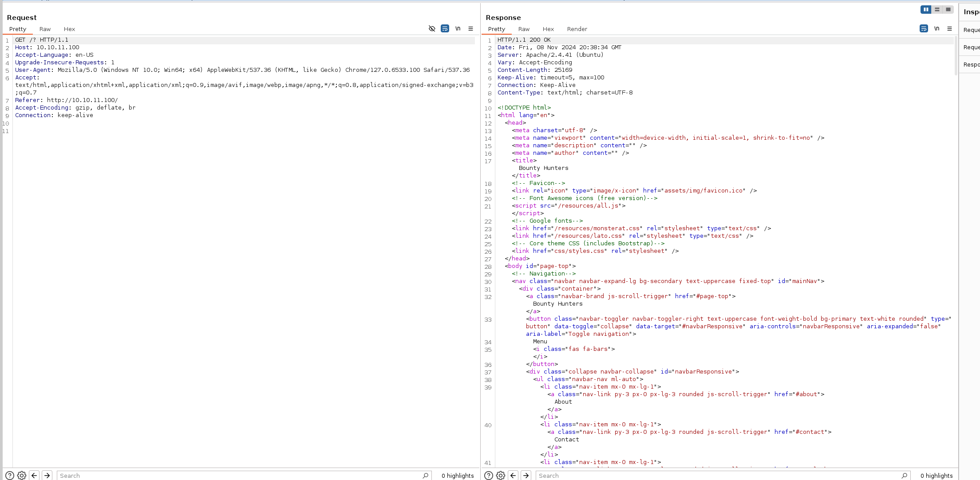Click the 'Content-Length: 25169' response header
This screenshot has width=980, height=480.
535,70
